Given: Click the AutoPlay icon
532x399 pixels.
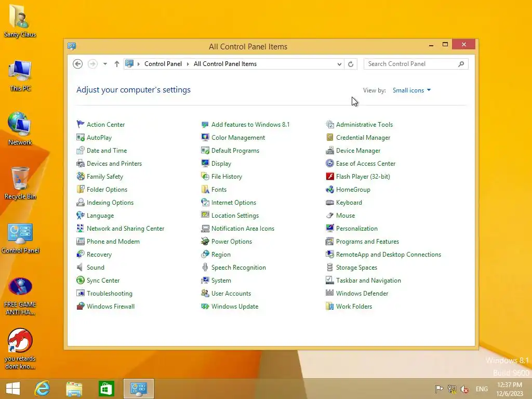Looking at the screenshot, I should pyautogui.click(x=81, y=137).
